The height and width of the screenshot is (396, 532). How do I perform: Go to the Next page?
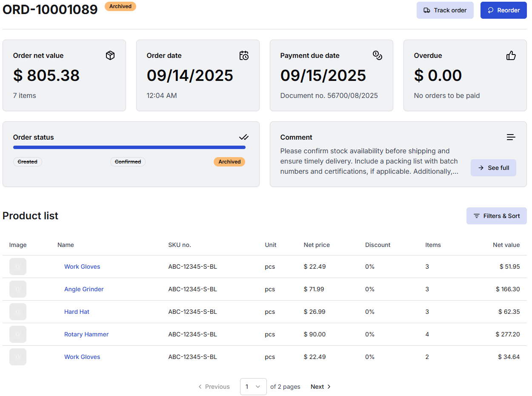[x=320, y=387]
